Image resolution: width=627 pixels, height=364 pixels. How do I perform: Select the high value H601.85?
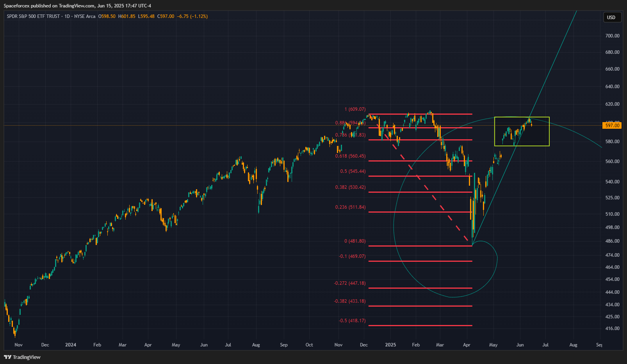(127, 16)
